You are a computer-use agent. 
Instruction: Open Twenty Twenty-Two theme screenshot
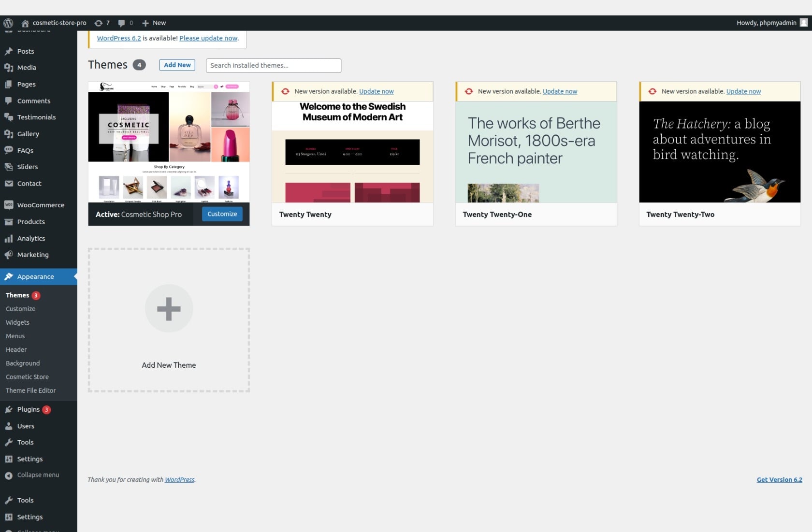(x=720, y=152)
